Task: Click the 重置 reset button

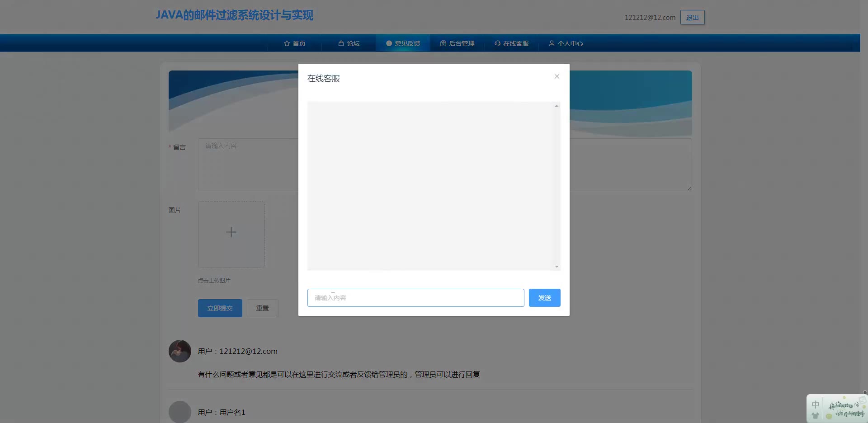Action: pyautogui.click(x=263, y=308)
